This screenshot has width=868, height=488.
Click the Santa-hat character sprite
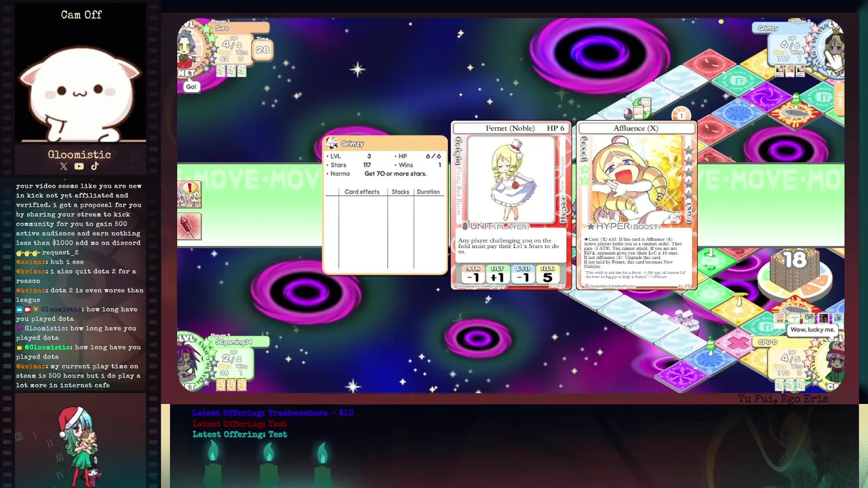coord(80,446)
